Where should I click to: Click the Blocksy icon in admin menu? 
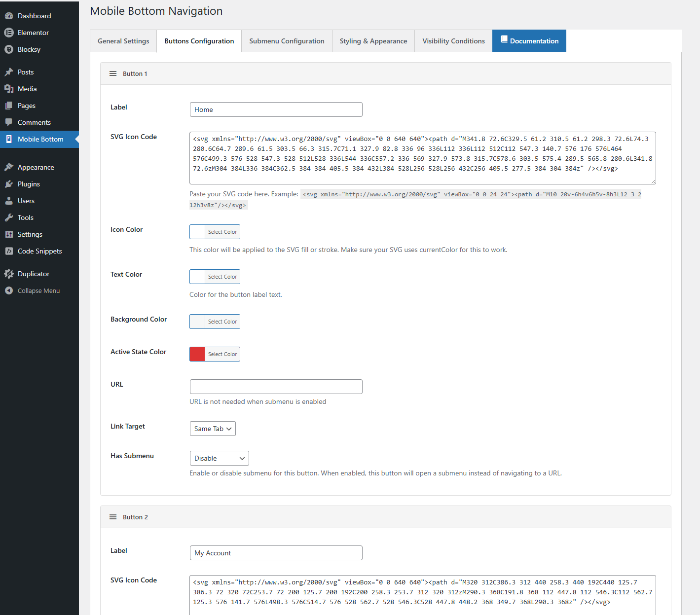(9, 49)
